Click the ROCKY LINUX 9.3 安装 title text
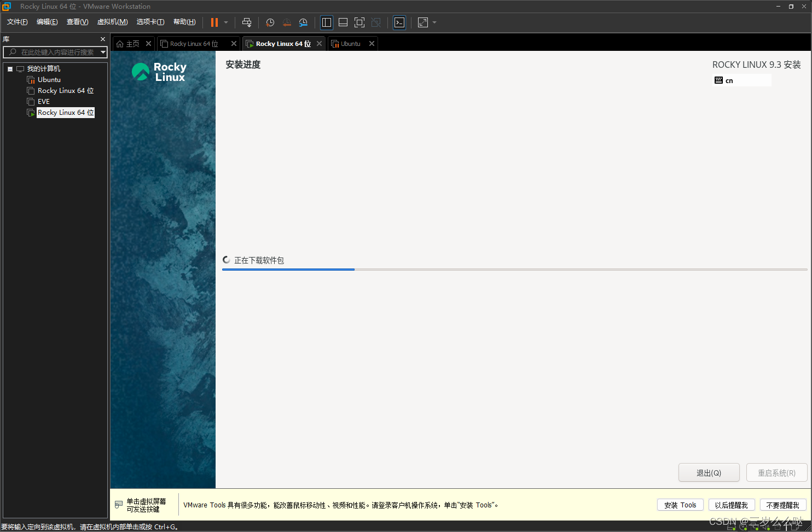 click(756, 65)
